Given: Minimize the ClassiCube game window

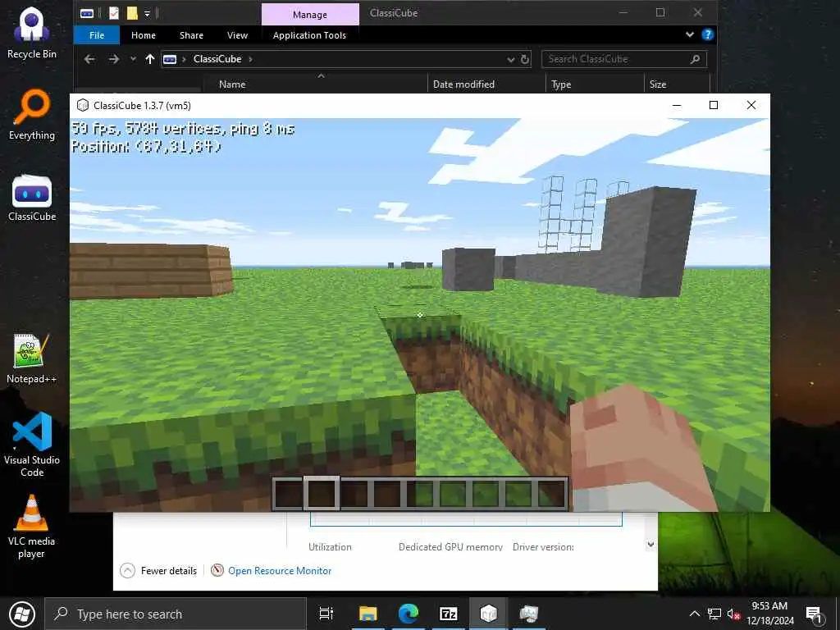Looking at the screenshot, I should pos(677,106).
